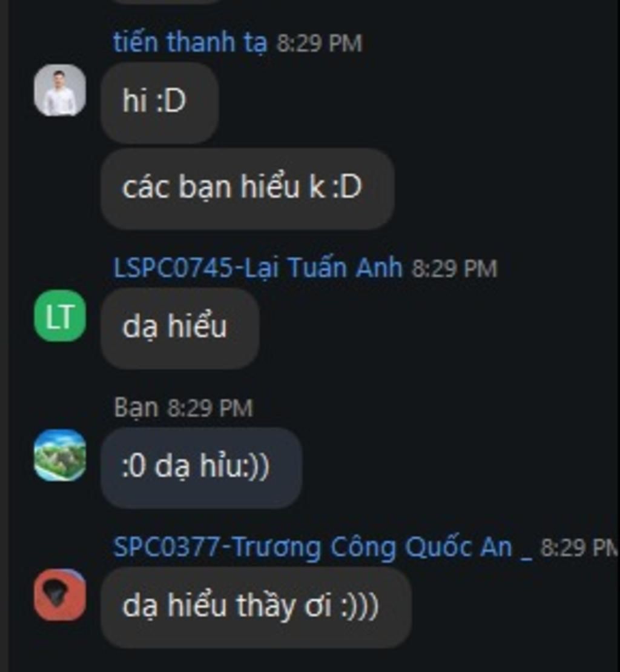Open sender name tiến thanh tạ
Viewport: 620px width, 672px height.
[x=190, y=42]
